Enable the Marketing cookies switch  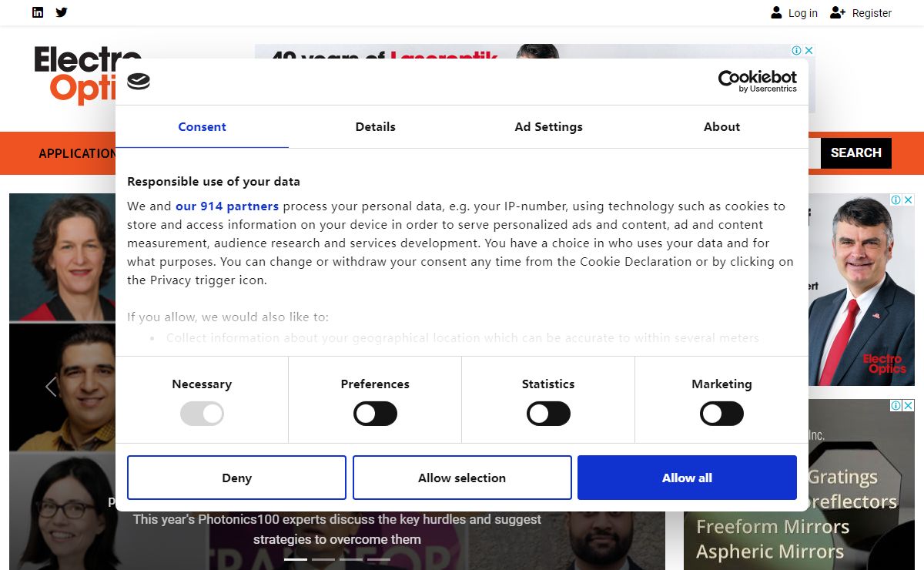click(x=721, y=414)
